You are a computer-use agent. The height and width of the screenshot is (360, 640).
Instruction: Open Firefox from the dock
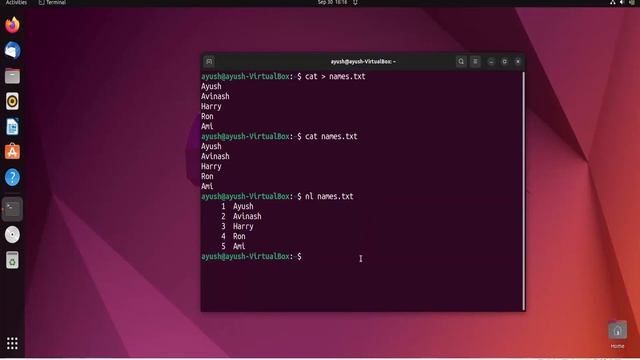(x=12, y=25)
